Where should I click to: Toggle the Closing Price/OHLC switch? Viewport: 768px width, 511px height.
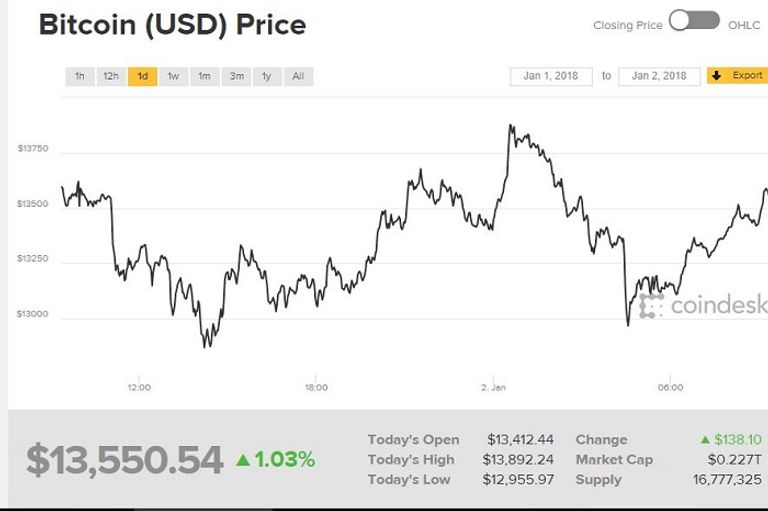point(695,21)
